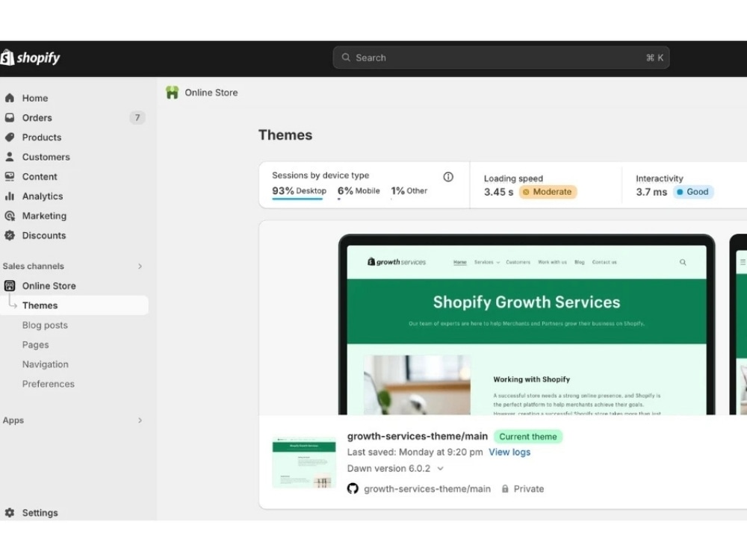747x560 pixels.
Task: Click the Good interactivity badge
Action: pos(693,192)
